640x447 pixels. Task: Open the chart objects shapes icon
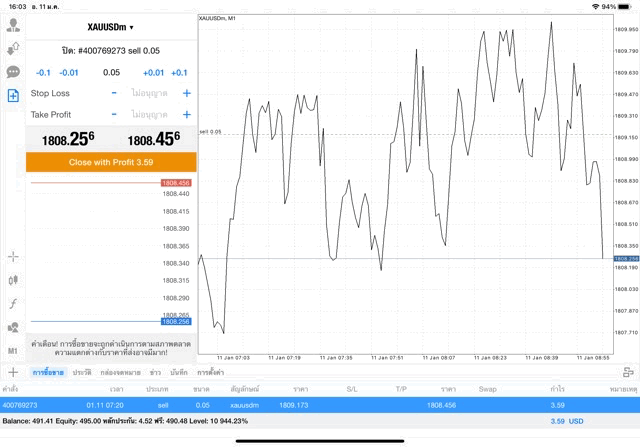tap(13, 327)
